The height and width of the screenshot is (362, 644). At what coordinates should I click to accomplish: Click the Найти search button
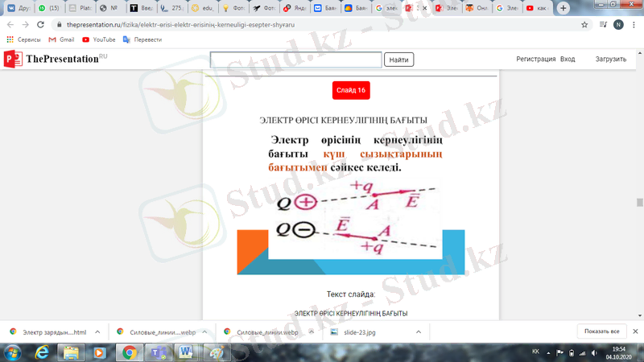click(x=398, y=60)
